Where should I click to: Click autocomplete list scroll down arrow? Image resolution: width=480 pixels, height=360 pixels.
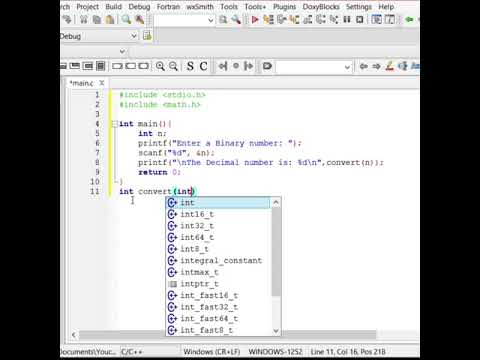276,331
